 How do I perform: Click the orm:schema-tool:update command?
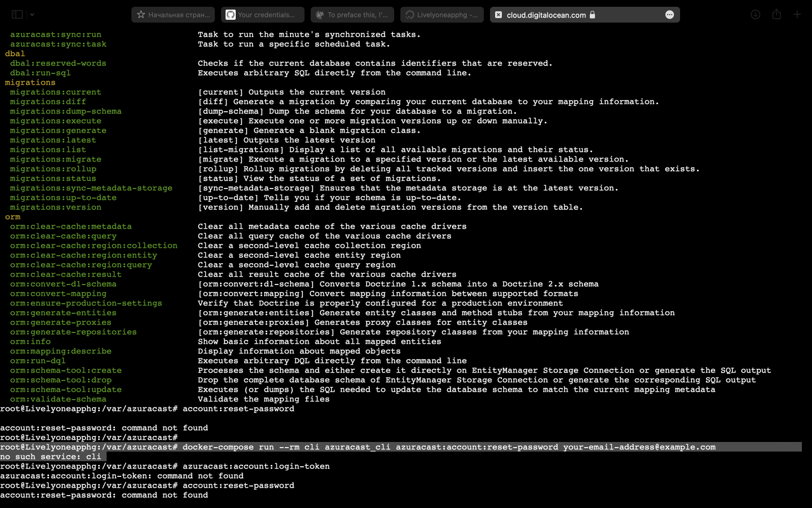coord(66,389)
